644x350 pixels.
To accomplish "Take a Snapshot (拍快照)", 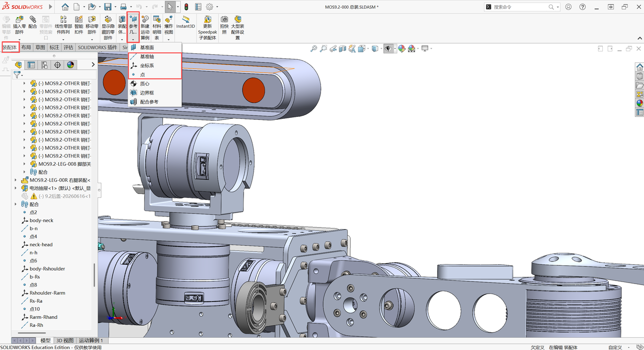I will click(x=224, y=26).
